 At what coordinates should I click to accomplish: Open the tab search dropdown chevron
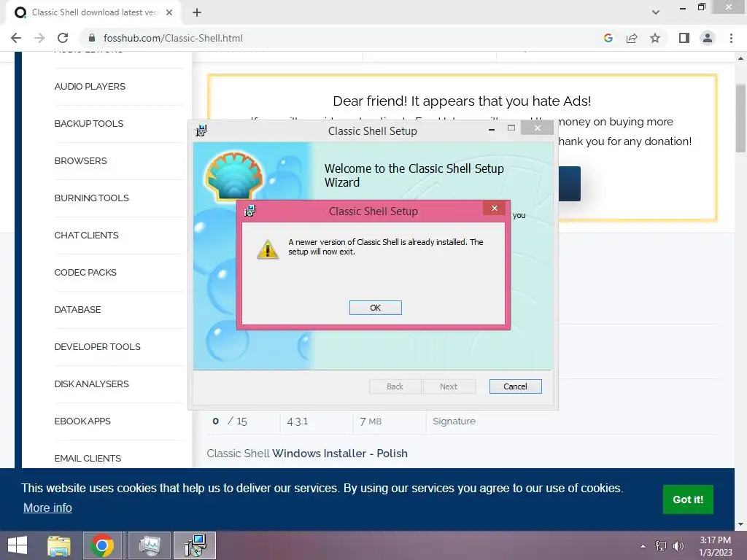coord(656,12)
